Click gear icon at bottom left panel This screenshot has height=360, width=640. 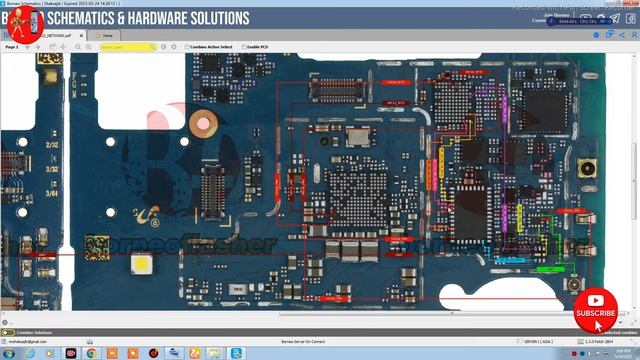5,322
